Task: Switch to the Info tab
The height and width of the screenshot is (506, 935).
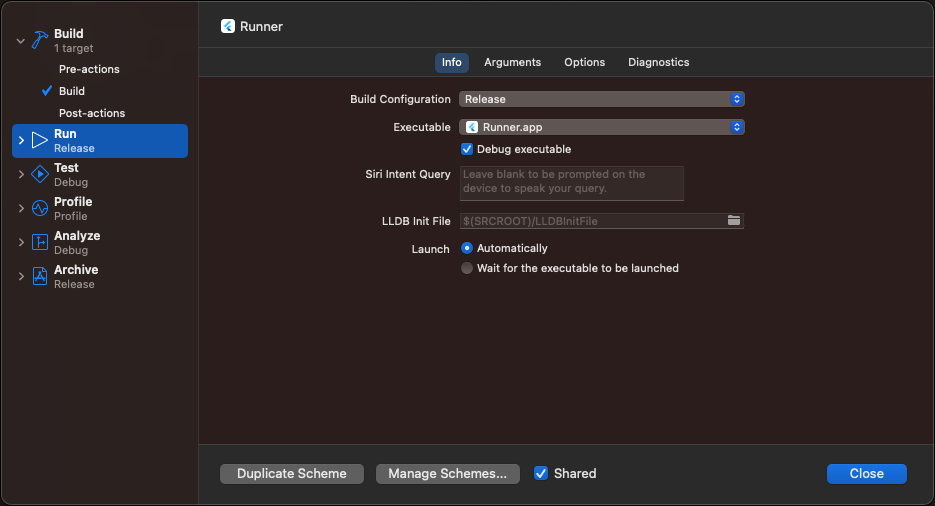Action: coord(451,62)
